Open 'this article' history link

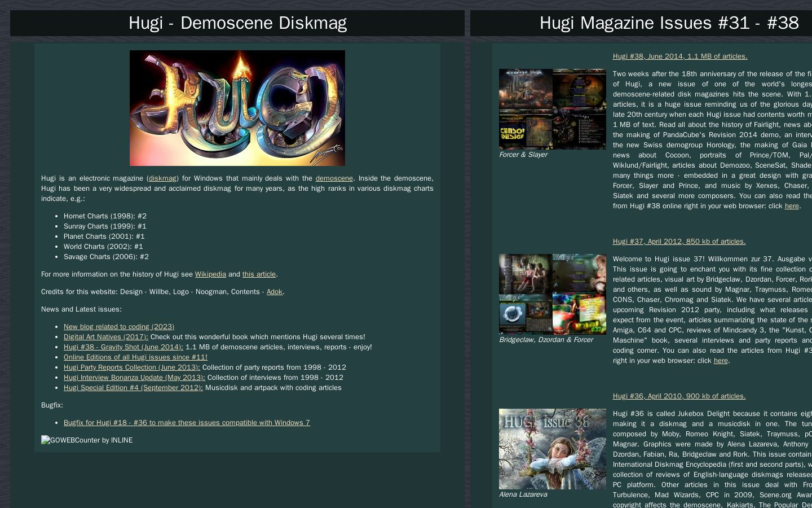click(x=259, y=274)
